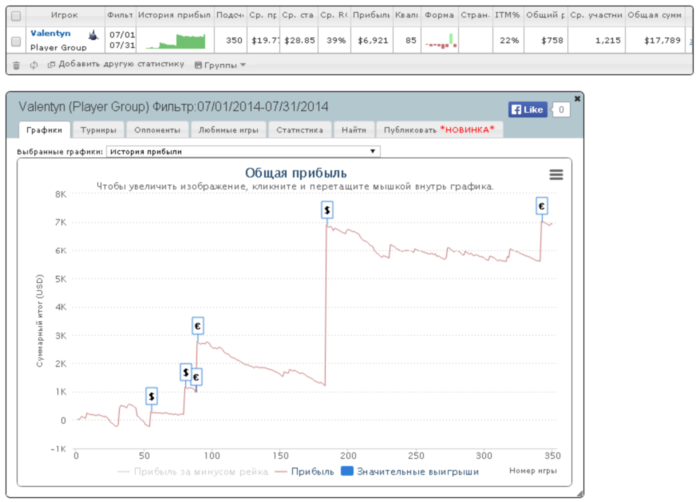Click the euro marker near the 3K level
This screenshot has width=700, height=502.
pos(198,326)
